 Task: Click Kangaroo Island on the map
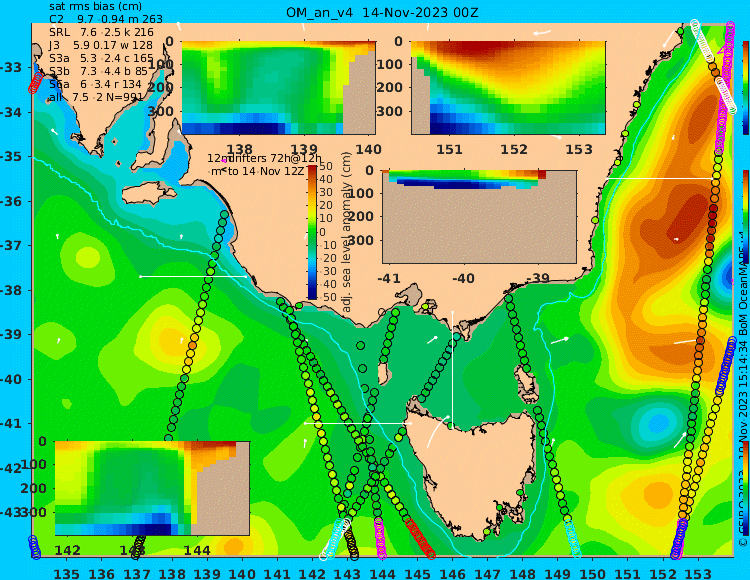click(x=149, y=195)
